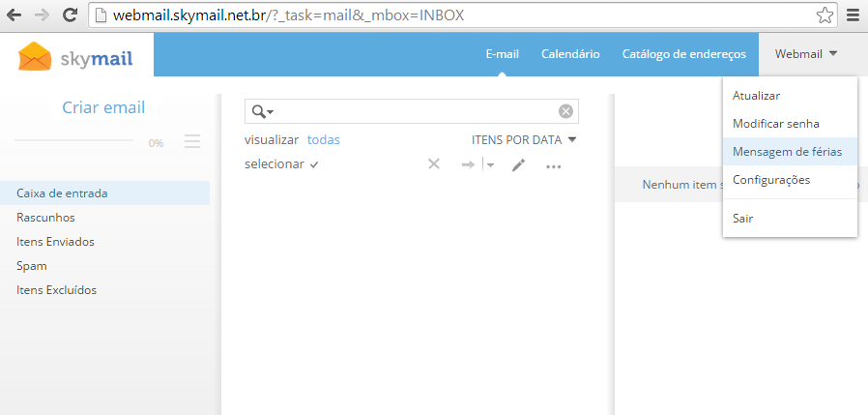Open the browser hamburger menu
This screenshot has width=868, height=415.
pyautogui.click(x=854, y=15)
